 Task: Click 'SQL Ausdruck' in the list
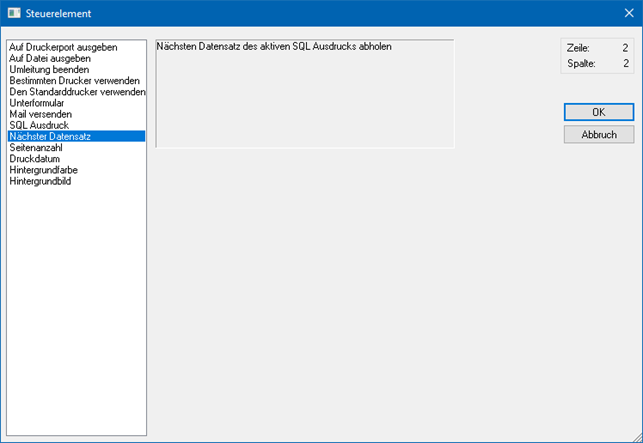coord(39,125)
